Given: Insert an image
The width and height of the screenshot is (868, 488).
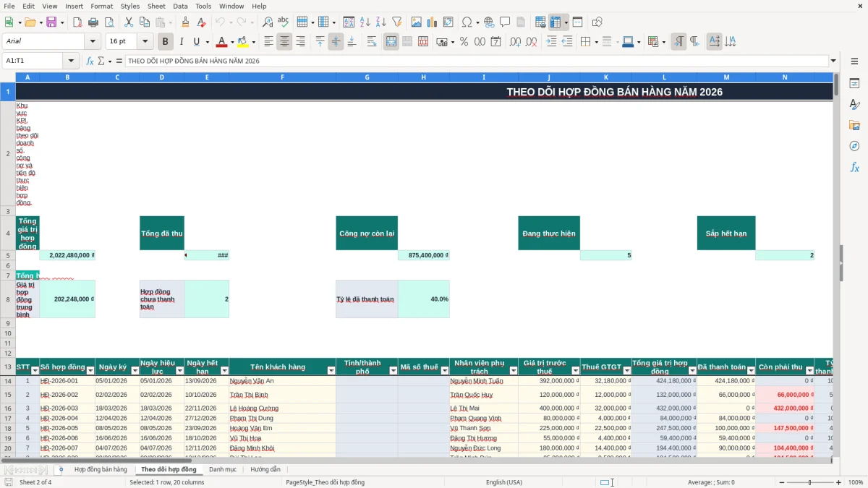Looking at the screenshot, I should point(417,22).
